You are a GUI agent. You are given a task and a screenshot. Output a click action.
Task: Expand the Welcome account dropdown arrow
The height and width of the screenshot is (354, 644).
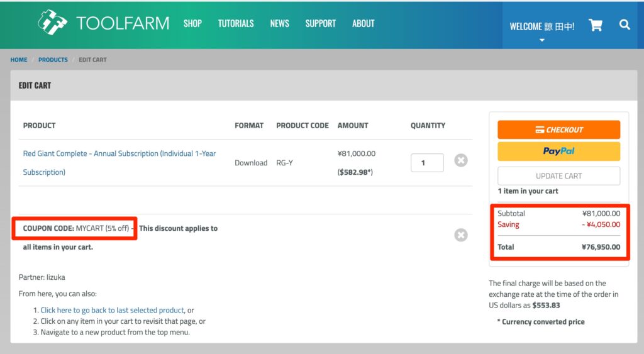point(542,40)
